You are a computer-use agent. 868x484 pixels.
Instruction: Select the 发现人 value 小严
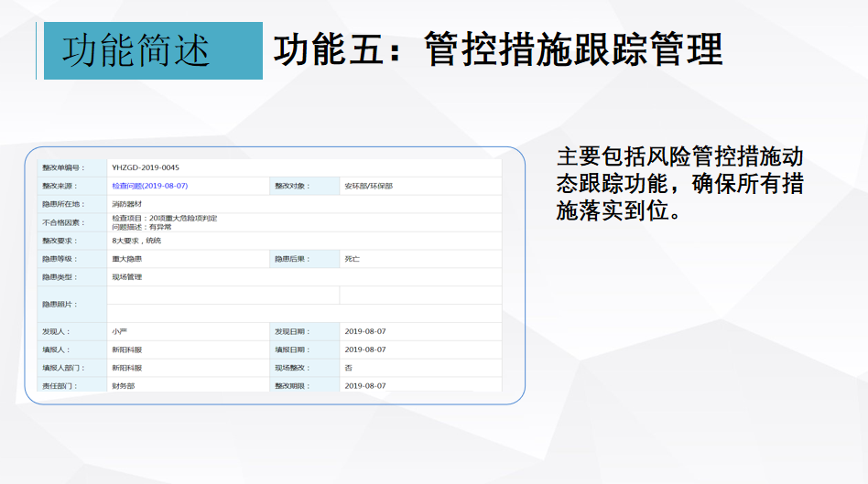(x=119, y=331)
